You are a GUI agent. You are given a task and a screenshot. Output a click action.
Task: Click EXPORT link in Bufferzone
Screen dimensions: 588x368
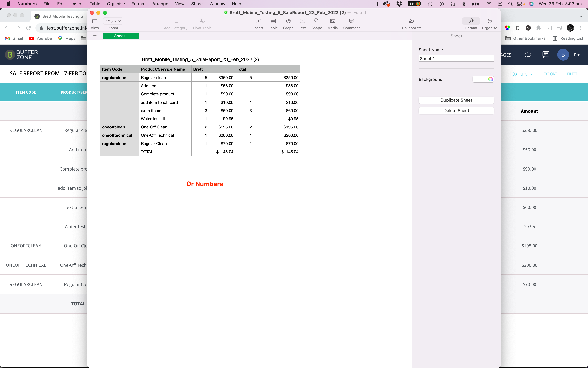click(x=550, y=74)
